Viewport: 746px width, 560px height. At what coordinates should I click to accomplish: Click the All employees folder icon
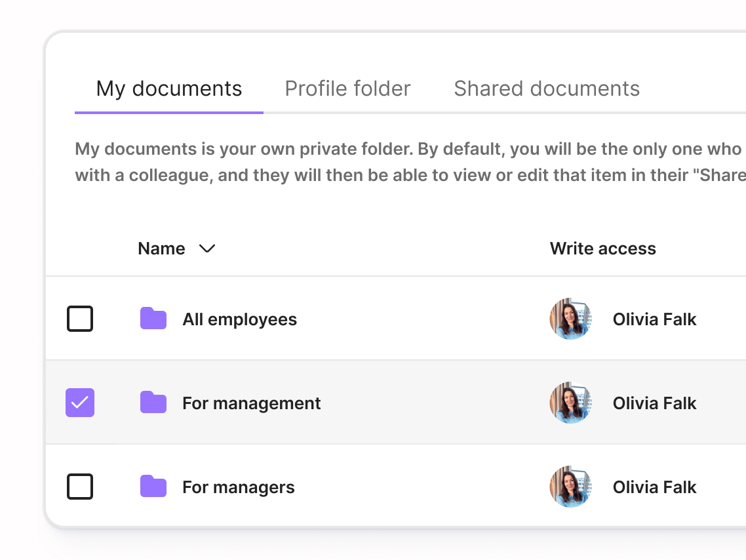pyautogui.click(x=153, y=318)
